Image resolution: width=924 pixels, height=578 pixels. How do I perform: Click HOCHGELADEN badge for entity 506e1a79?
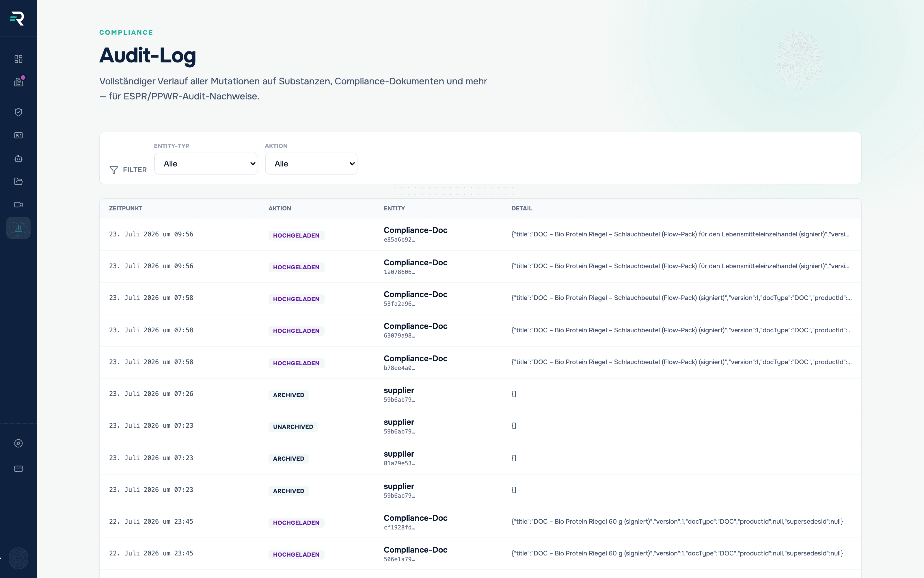pos(296,554)
